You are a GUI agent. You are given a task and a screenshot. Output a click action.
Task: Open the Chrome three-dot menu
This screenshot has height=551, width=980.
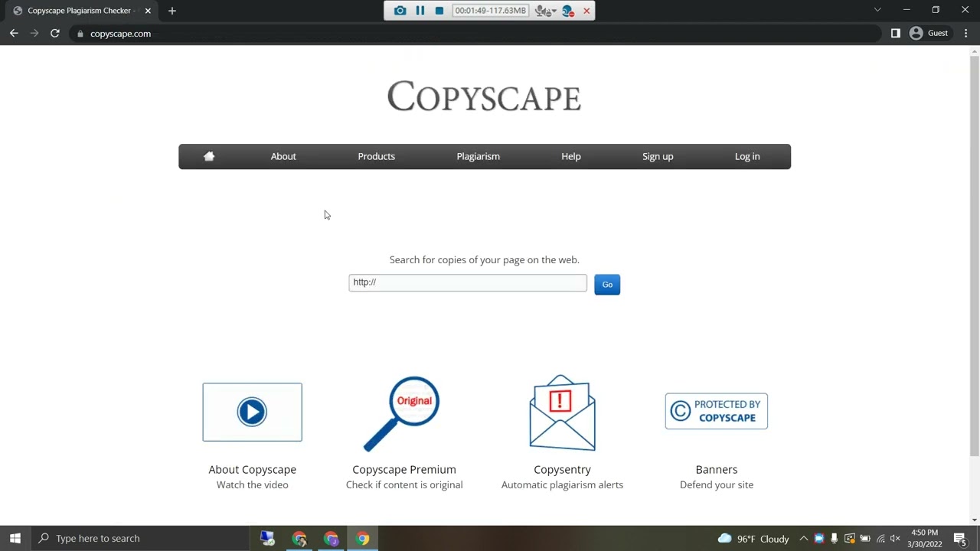click(966, 34)
